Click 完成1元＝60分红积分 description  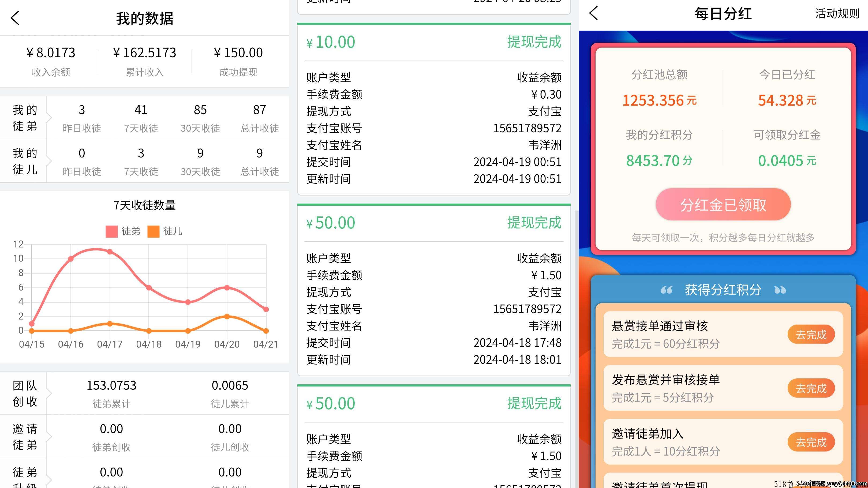[x=666, y=344]
